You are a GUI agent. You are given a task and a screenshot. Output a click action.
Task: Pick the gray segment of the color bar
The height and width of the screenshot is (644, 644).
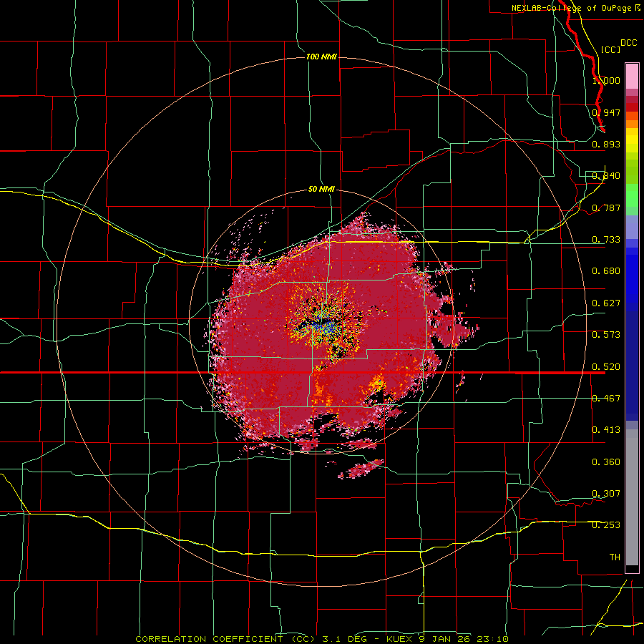click(632, 497)
